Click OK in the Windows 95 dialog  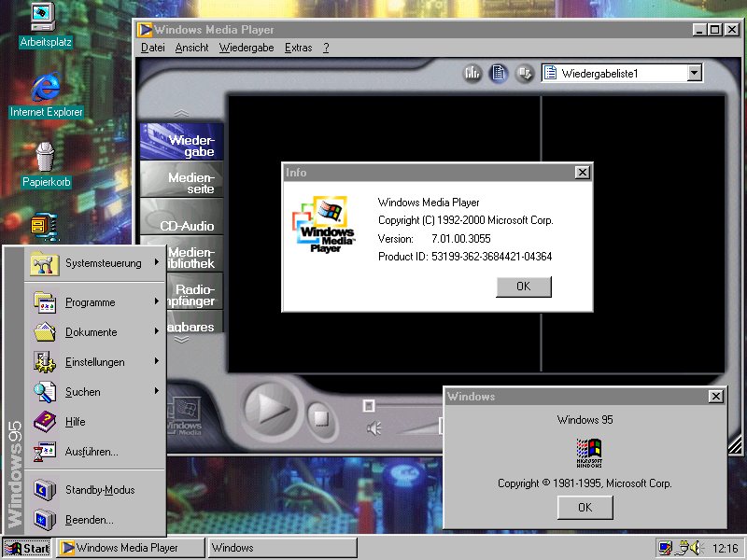[585, 508]
